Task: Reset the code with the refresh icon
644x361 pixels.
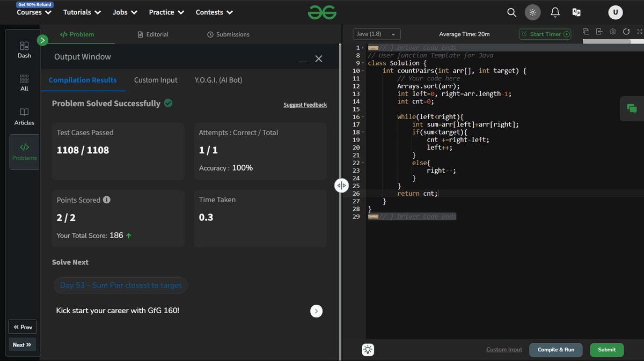Action: tap(626, 32)
